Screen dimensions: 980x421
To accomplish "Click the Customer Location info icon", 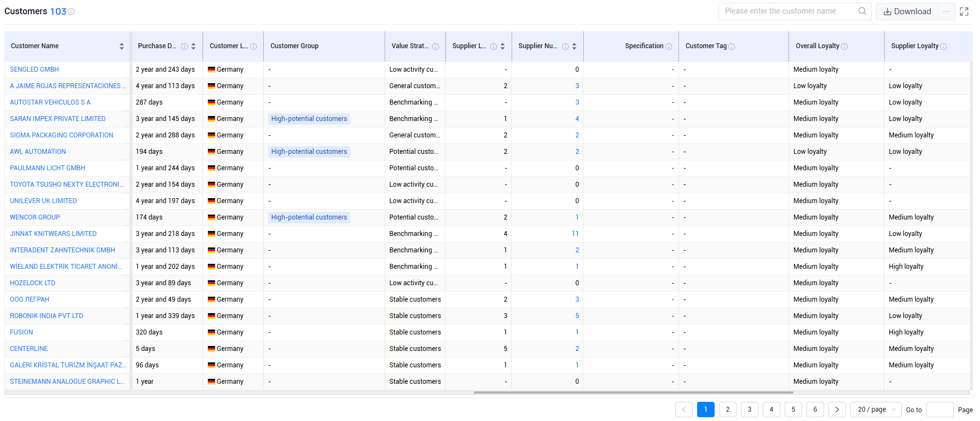I will (253, 47).
